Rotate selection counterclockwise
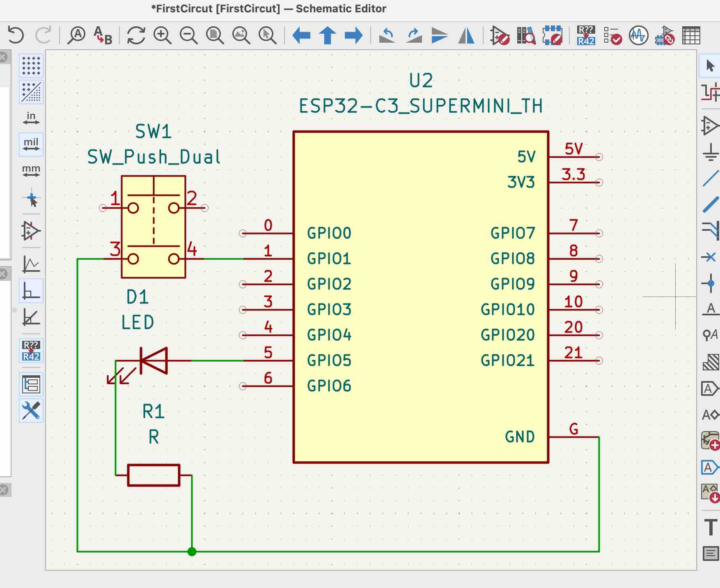Viewport: 720px width, 588px height. tap(387, 35)
